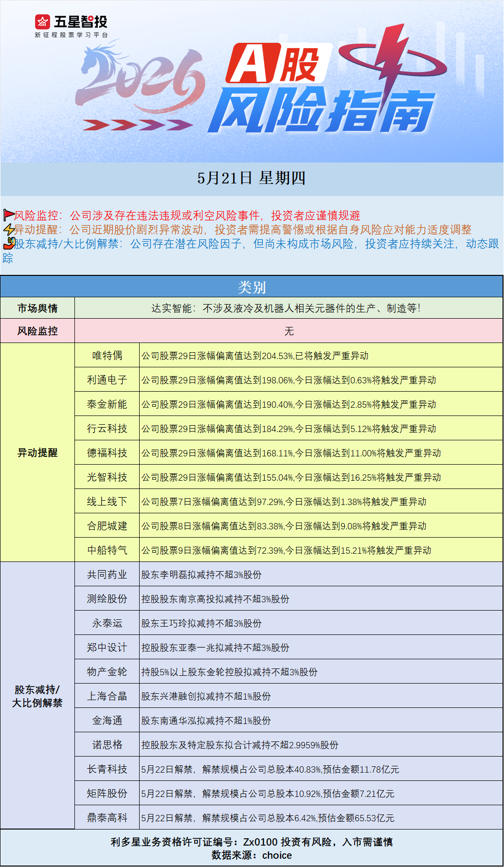Click stock name 鼎泰高科

(x=107, y=817)
